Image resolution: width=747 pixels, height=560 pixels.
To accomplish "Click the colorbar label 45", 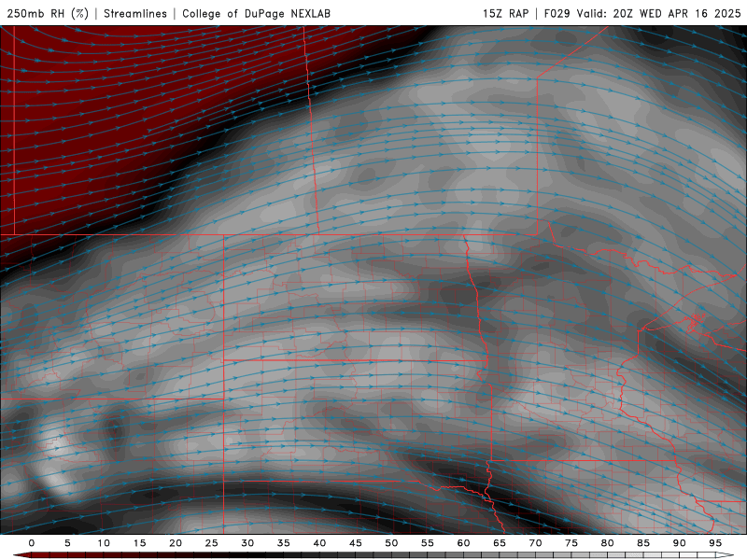I will [356, 543].
